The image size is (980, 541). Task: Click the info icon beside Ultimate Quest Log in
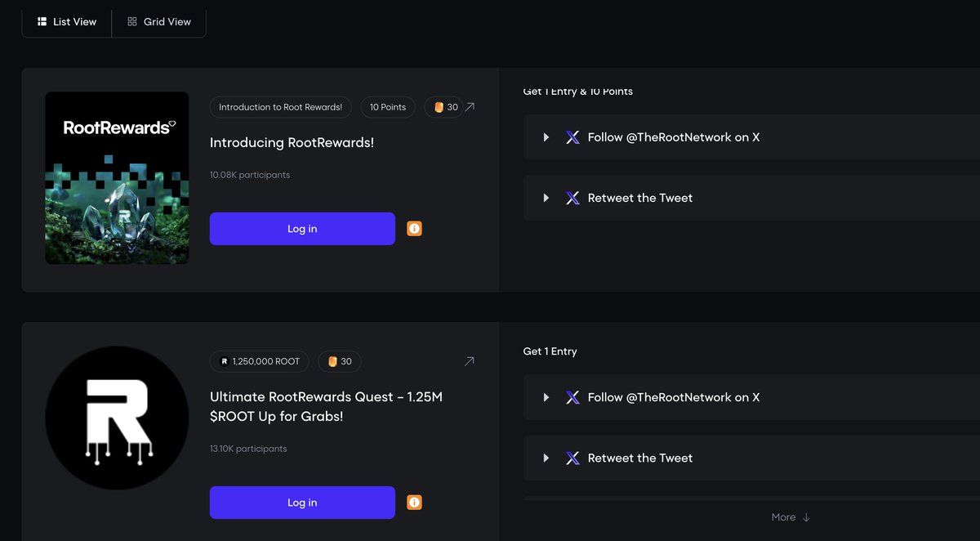coord(415,503)
